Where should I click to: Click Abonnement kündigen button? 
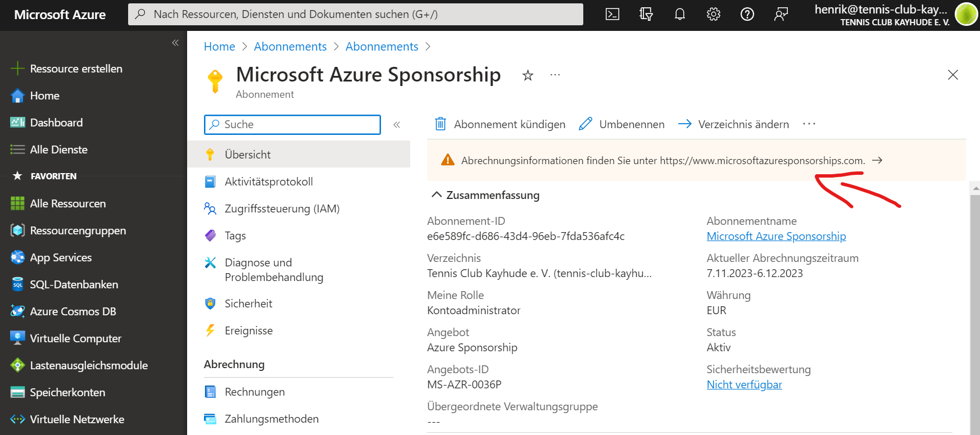500,124
